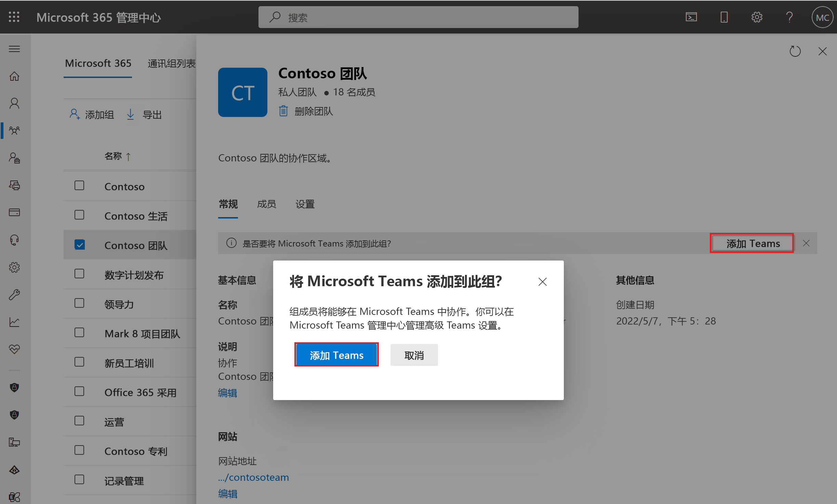
Task: Open first shield Security icon in sidebar
Action: click(14, 387)
